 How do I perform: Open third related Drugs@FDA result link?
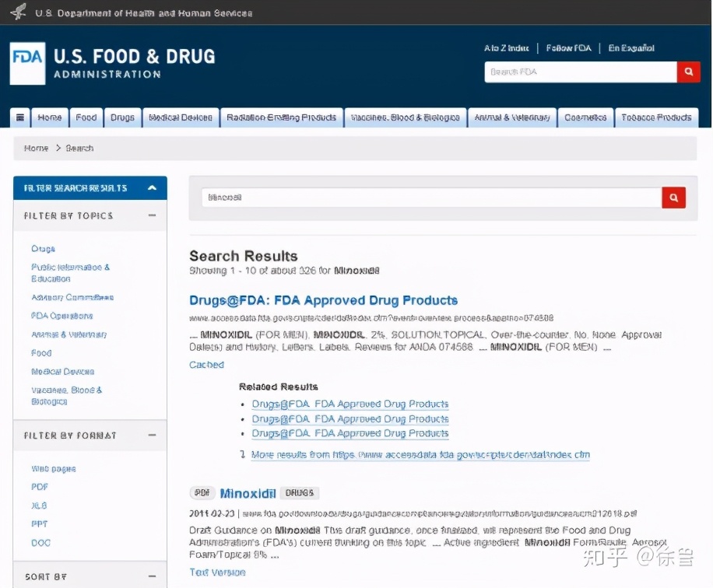pyautogui.click(x=350, y=433)
